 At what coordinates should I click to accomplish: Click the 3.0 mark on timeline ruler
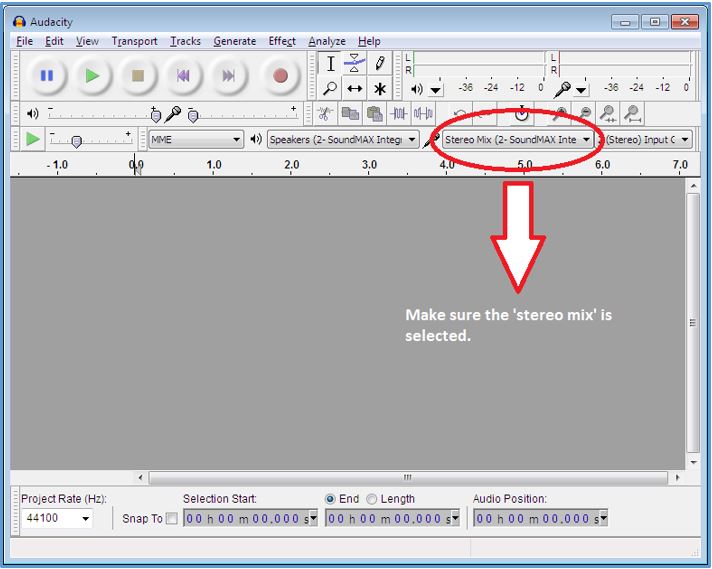tap(369, 165)
